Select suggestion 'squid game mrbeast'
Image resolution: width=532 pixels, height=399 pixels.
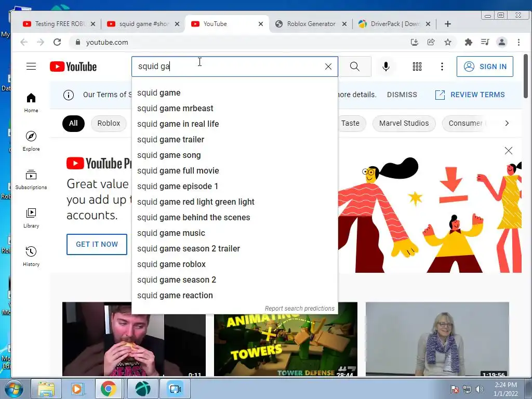pyautogui.click(x=235, y=108)
